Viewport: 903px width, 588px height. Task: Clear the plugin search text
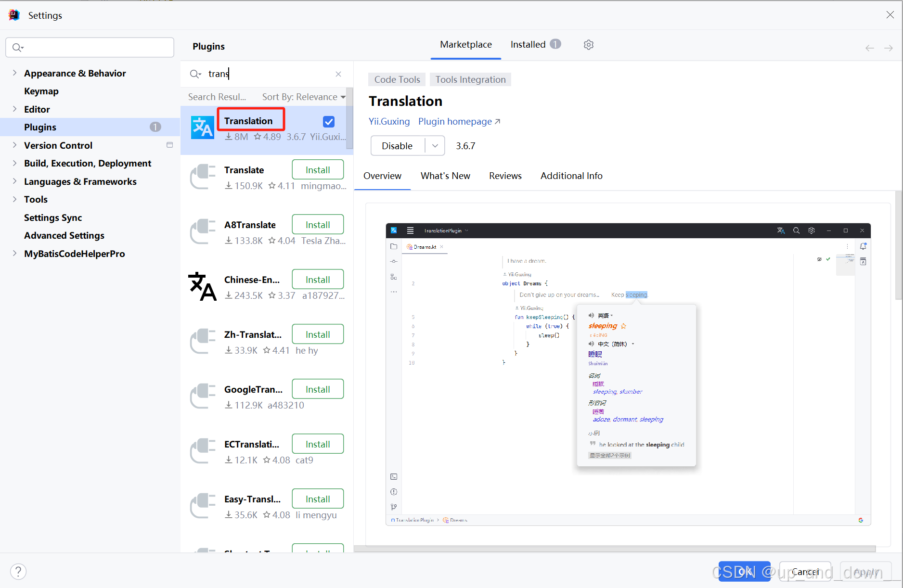coord(338,74)
